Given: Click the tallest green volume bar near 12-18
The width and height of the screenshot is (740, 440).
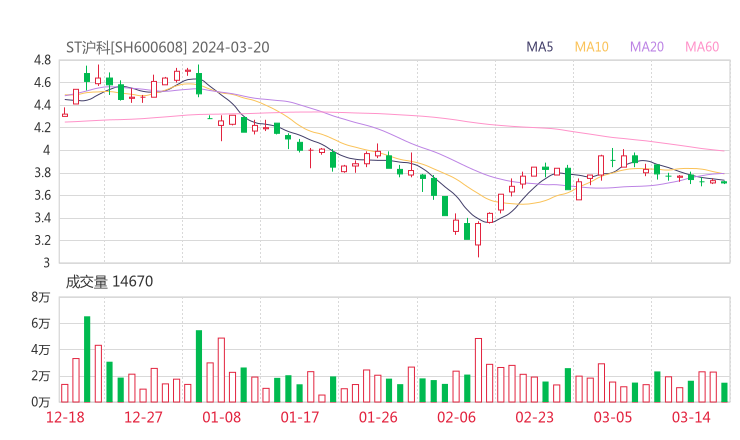Looking at the screenshot, I should (87, 359).
